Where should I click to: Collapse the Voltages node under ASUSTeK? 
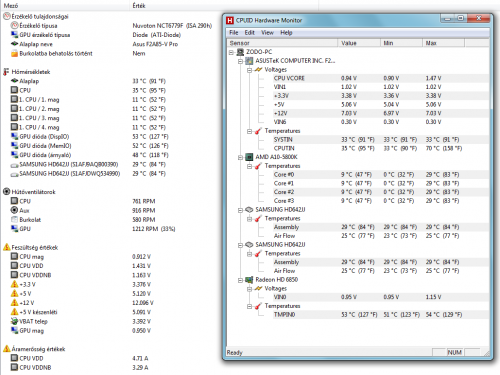click(x=249, y=70)
